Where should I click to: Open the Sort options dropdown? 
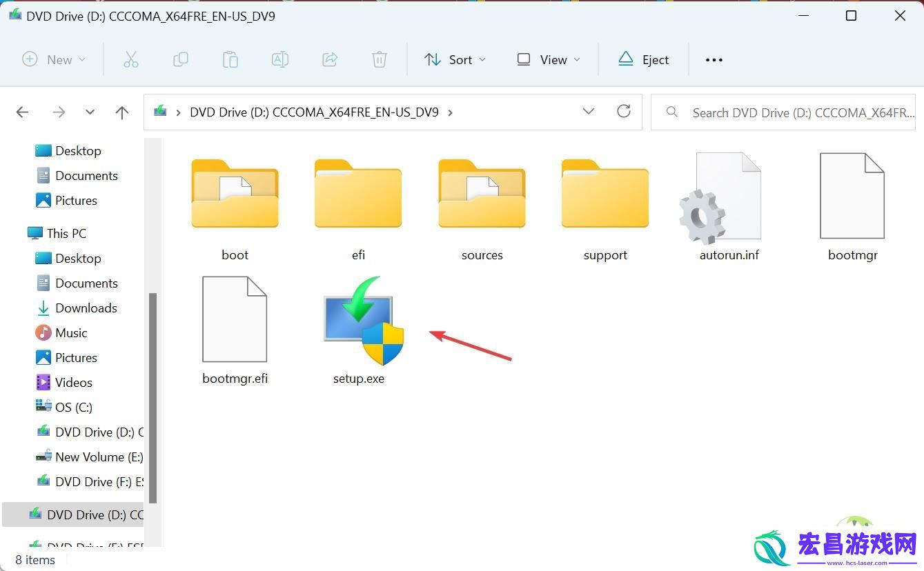tap(455, 60)
